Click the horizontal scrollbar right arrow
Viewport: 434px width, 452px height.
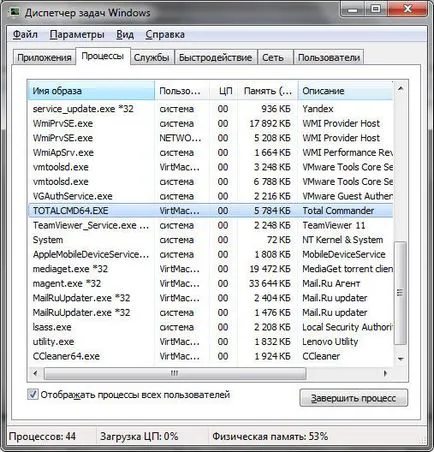(x=385, y=373)
